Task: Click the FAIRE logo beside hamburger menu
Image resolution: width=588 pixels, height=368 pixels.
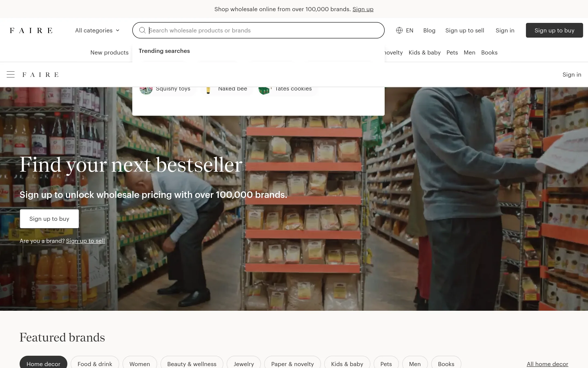Action: (x=41, y=75)
